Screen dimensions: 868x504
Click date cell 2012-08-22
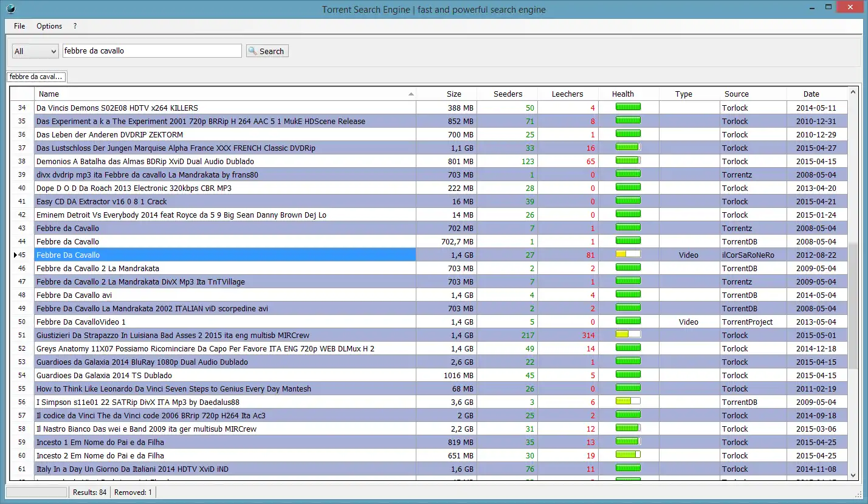click(816, 255)
